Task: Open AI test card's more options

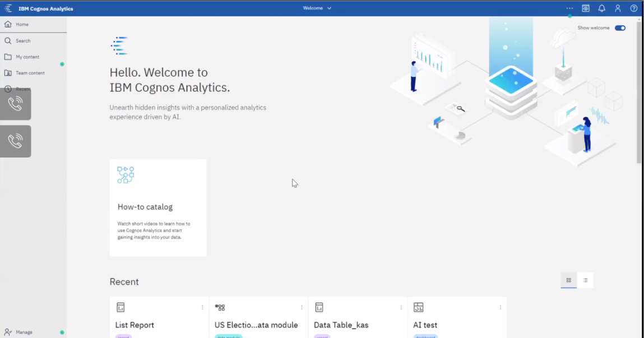Action: tap(501, 307)
